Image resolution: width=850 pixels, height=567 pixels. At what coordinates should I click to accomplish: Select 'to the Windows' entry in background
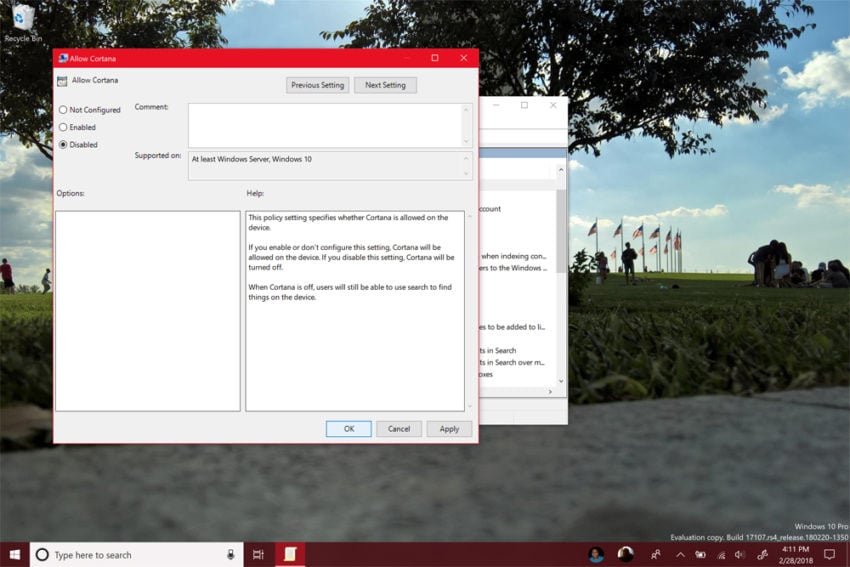[513, 268]
